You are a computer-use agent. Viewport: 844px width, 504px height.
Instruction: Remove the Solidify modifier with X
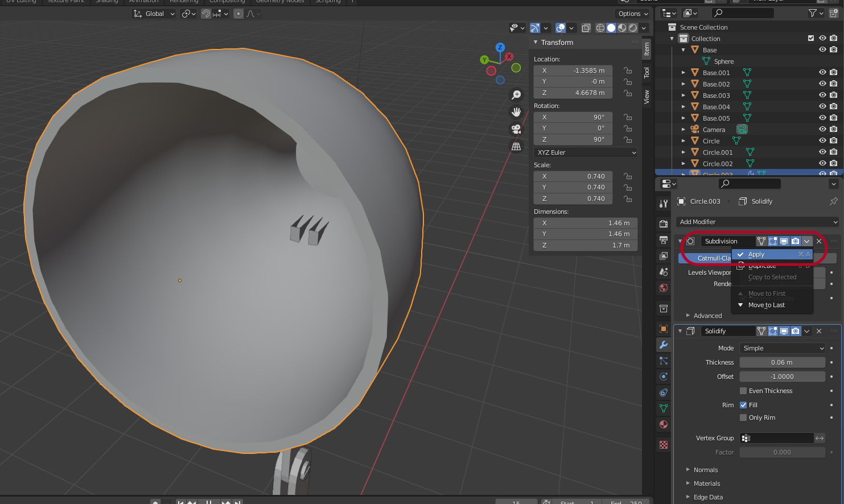point(819,331)
